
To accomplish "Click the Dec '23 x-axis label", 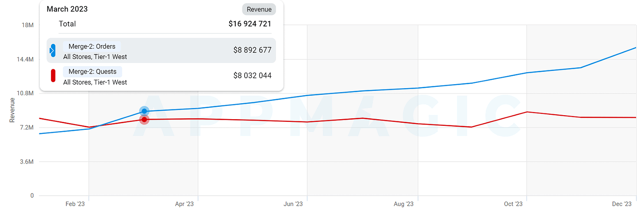I will pos(622,204).
